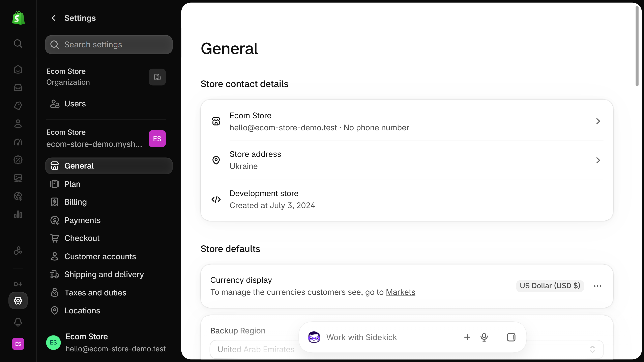The image size is (644, 362).
Task: Open Taxes and duties settings
Action: pyautogui.click(x=109, y=293)
